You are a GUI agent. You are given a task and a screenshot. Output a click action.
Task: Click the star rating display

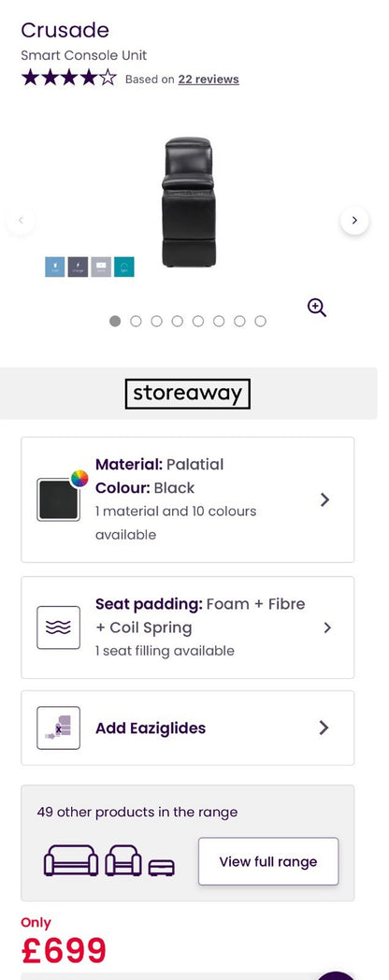click(69, 79)
